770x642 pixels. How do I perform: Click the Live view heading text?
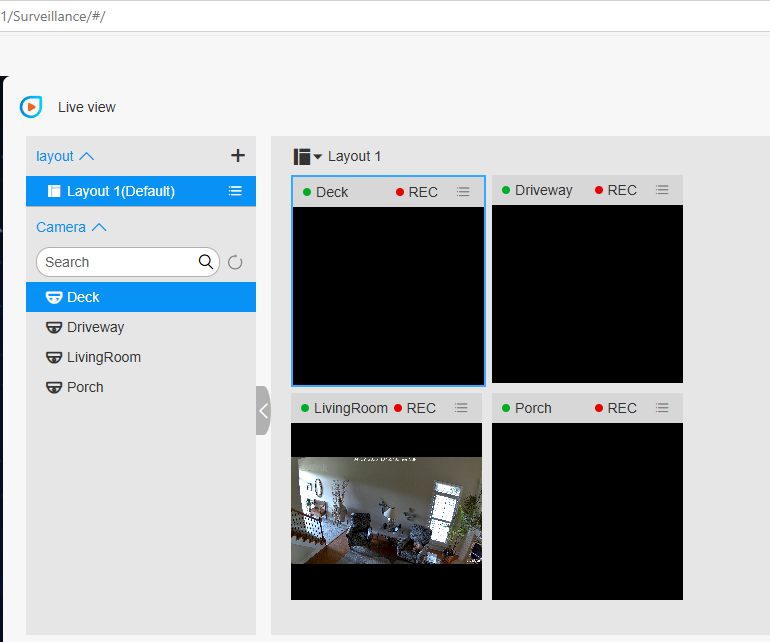click(x=86, y=107)
